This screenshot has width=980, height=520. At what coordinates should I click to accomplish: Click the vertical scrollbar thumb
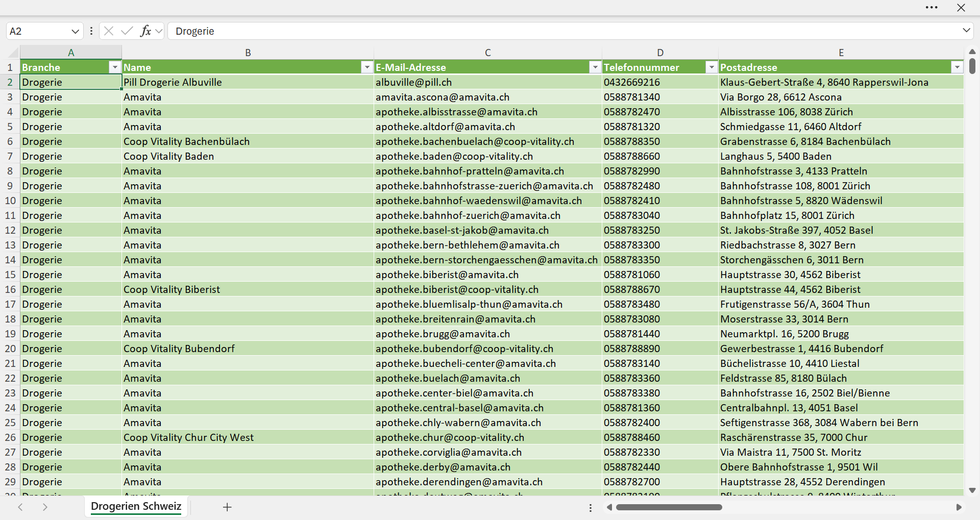coord(972,66)
